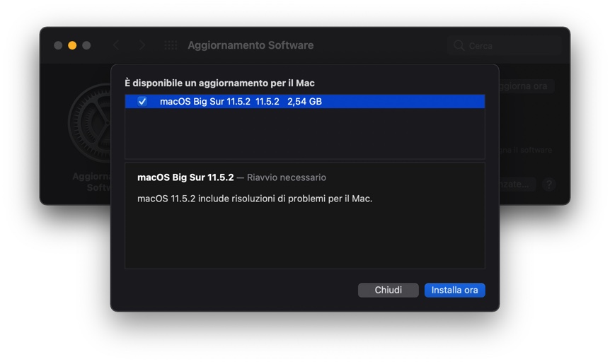
Task: Start the update with Installa ora
Action: (455, 290)
